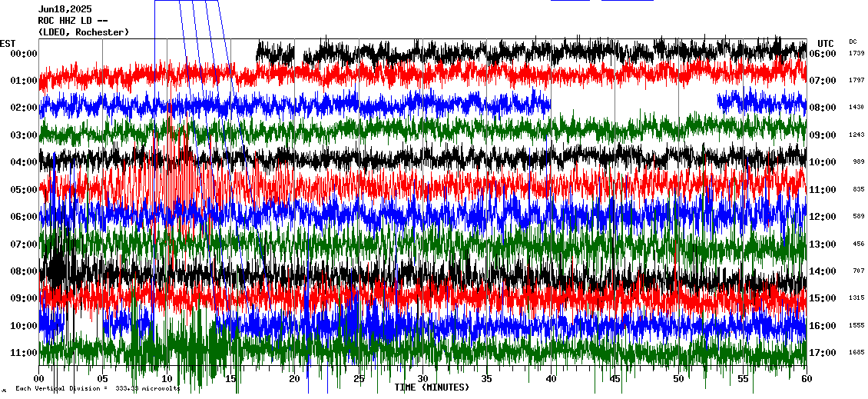
Task: Click the Jun18,2025 date header
Action: pos(65,9)
